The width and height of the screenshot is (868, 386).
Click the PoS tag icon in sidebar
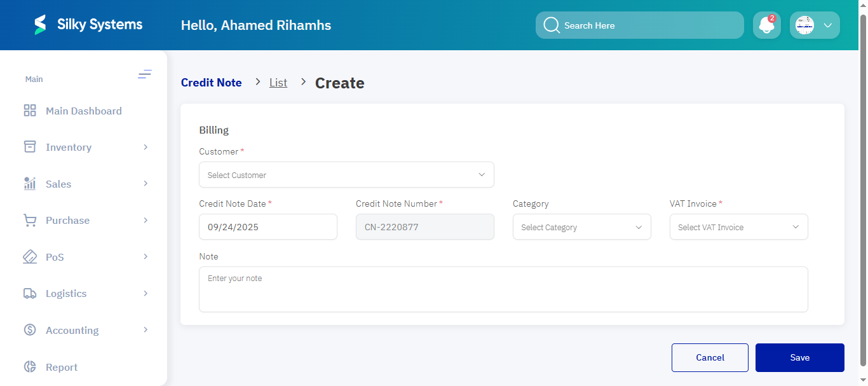point(29,256)
